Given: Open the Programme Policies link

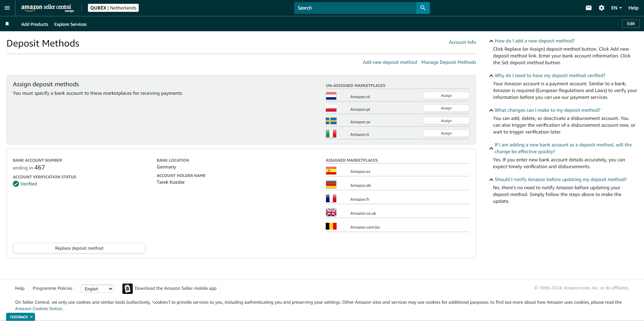Looking at the screenshot, I should [x=53, y=288].
